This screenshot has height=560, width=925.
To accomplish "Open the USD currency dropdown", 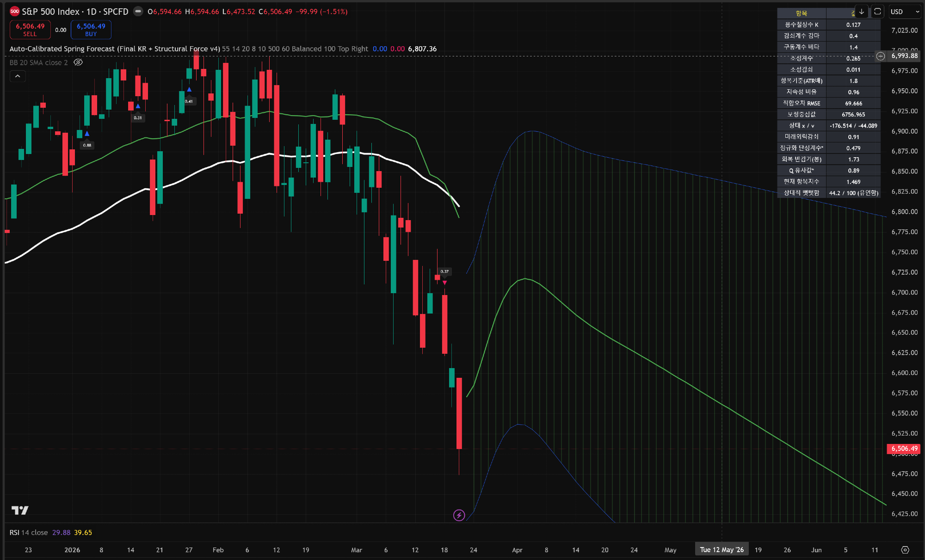I will click(905, 12).
